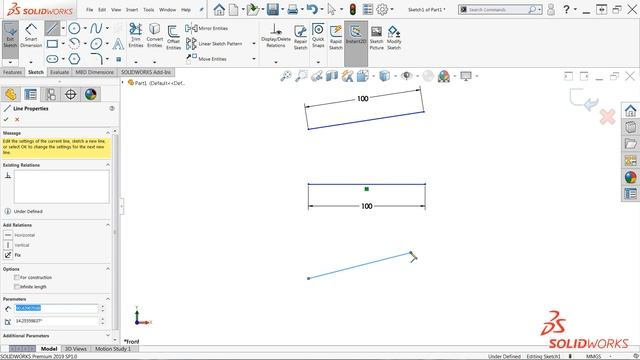Click the line length parameter field
This screenshot has width=640, height=360.
coord(57,309)
